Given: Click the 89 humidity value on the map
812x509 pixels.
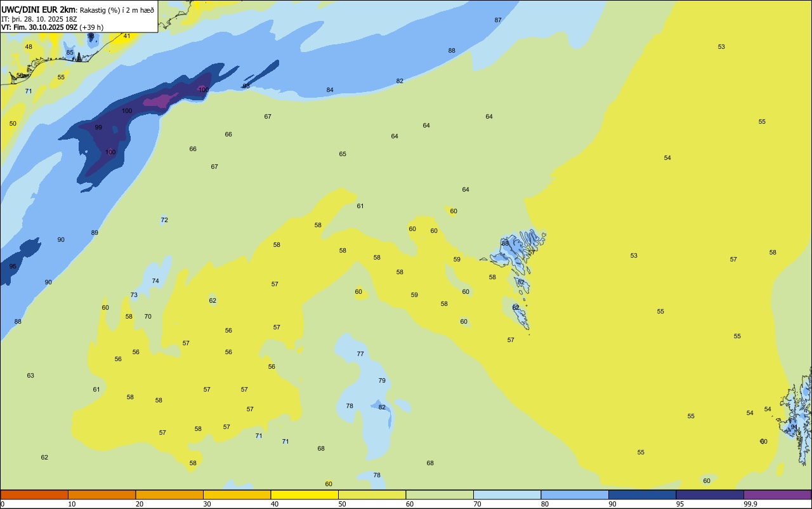Looking at the screenshot, I should (95, 233).
